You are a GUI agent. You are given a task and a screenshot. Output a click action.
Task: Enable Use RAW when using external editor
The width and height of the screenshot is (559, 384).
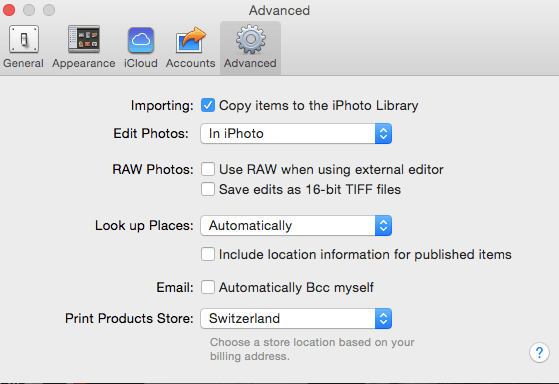[208, 169]
